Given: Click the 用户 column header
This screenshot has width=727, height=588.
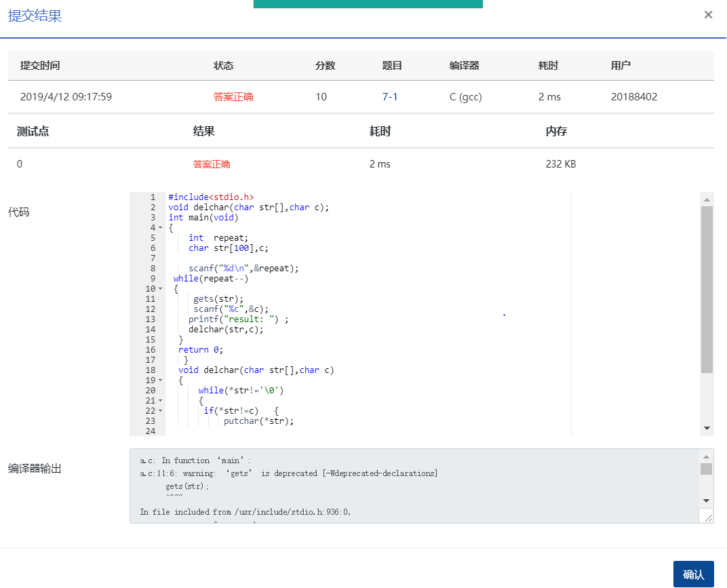Looking at the screenshot, I should coord(621,65).
